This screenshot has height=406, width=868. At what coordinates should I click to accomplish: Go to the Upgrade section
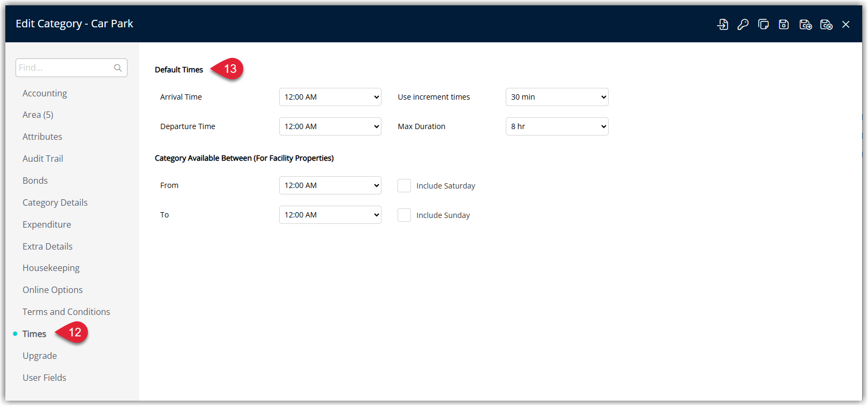pos(40,356)
